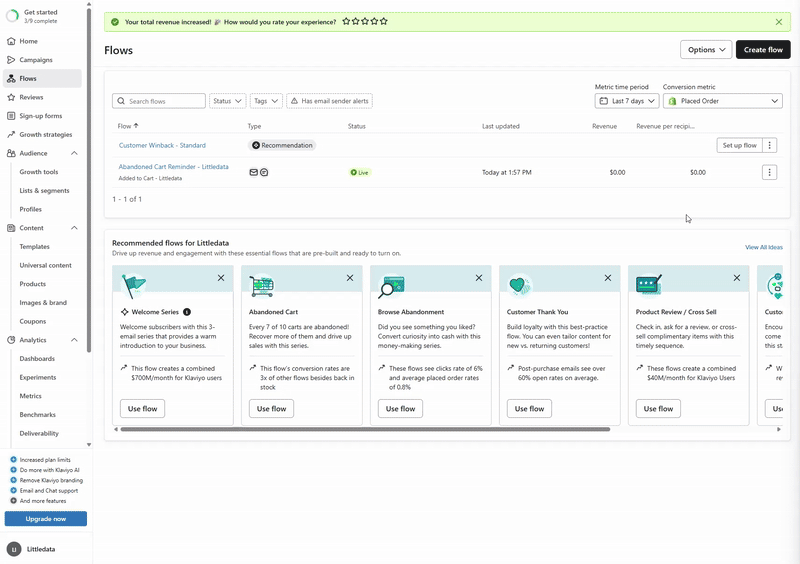Open the Placed Order conversion metric dropdown
Image resolution: width=800 pixels, height=564 pixels.
point(722,101)
